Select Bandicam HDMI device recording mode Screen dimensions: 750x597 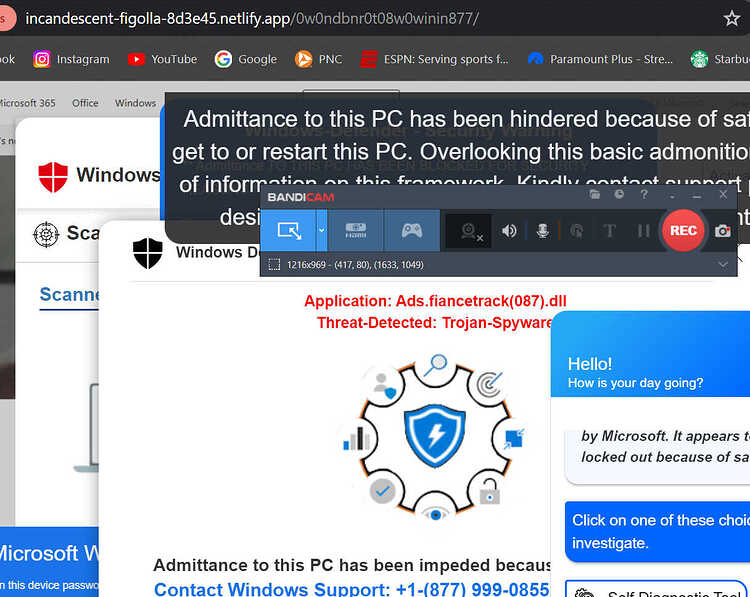click(x=355, y=231)
